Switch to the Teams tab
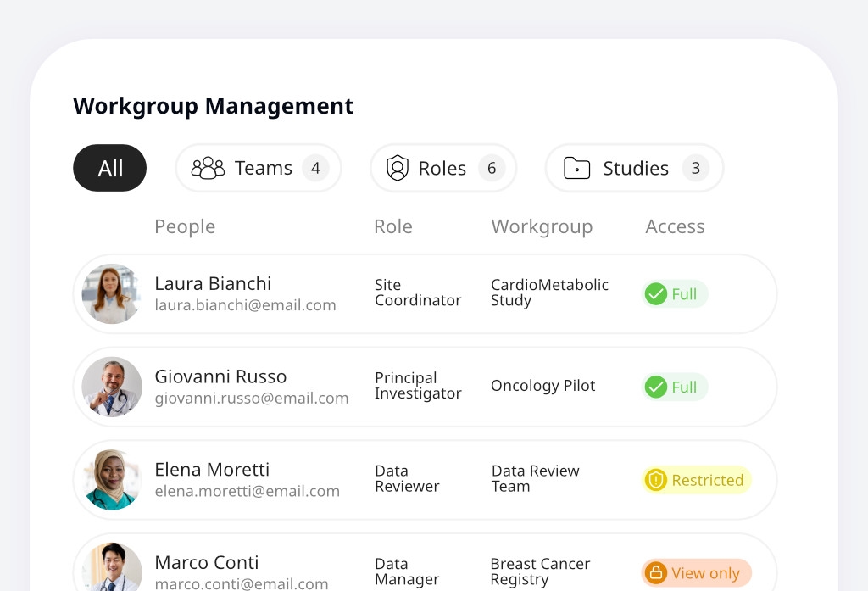Image resolution: width=868 pixels, height=591 pixels. tap(259, 168)
